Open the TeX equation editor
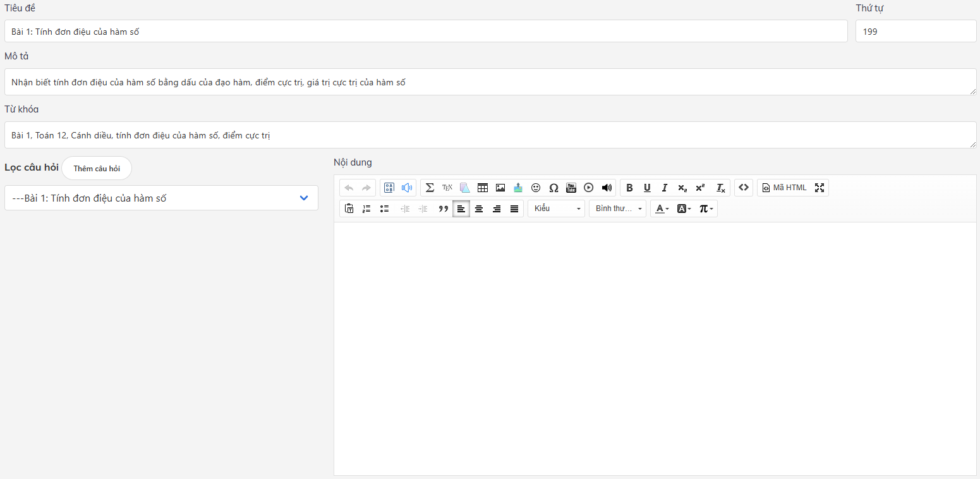 click(447, 188)
